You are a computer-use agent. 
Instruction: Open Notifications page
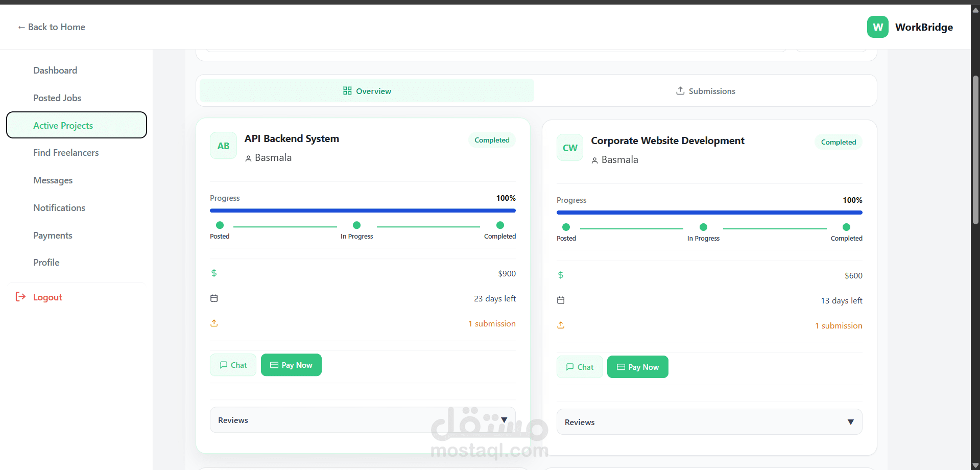click(77, 208)
